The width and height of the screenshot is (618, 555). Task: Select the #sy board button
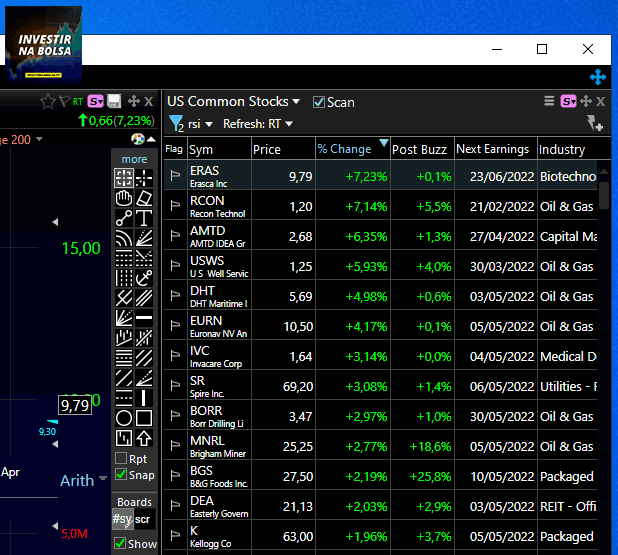point(123,519)
